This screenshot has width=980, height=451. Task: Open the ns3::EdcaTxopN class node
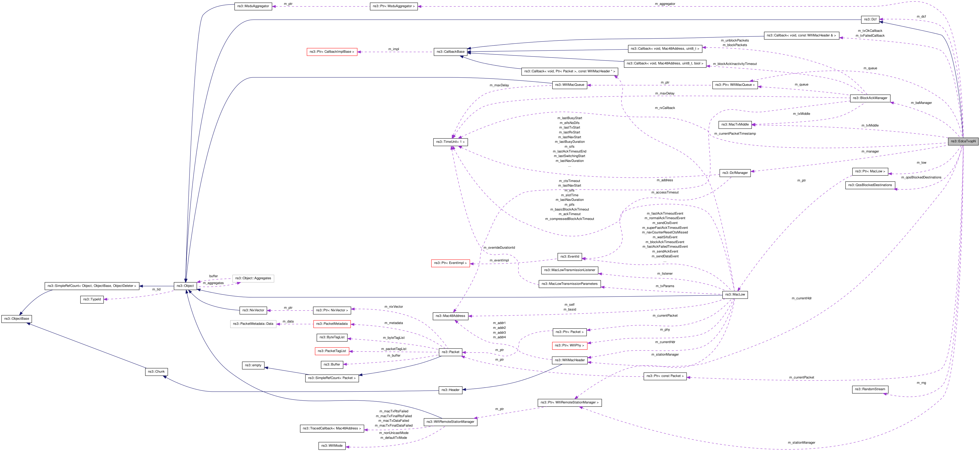(x=963, y=141)
